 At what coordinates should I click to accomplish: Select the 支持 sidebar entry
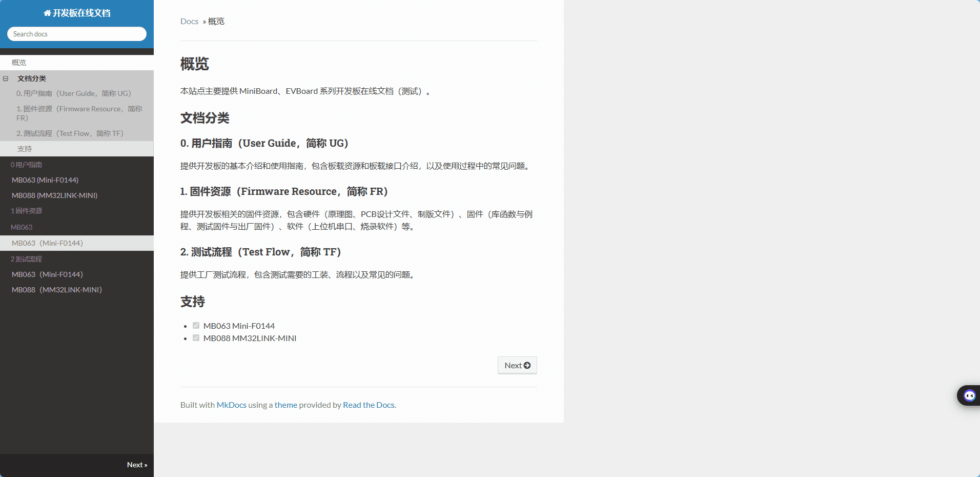coord(25,149)
